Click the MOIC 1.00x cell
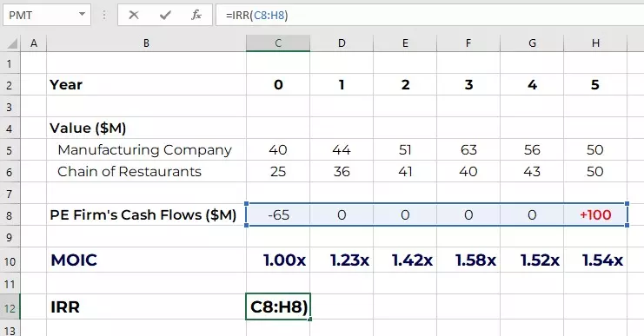This screenshot has width=644, height=336. click(278, 260)
